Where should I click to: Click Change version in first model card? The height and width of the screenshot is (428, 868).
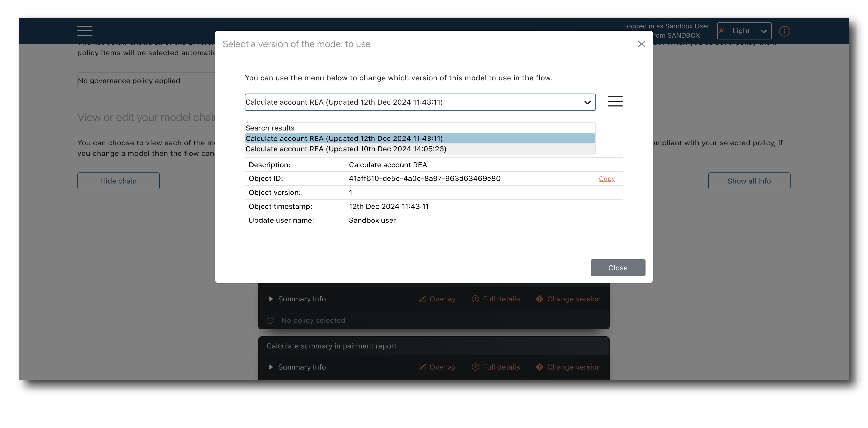(x=568, y=299)
